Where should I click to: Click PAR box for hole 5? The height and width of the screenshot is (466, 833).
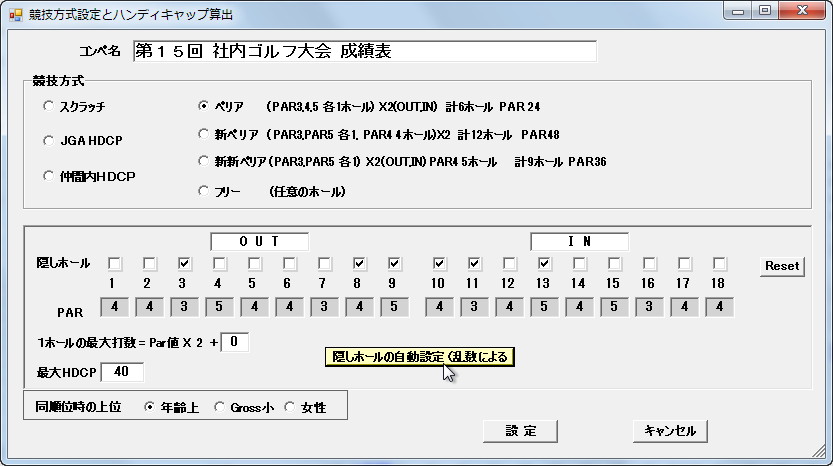tap(254, 307)
